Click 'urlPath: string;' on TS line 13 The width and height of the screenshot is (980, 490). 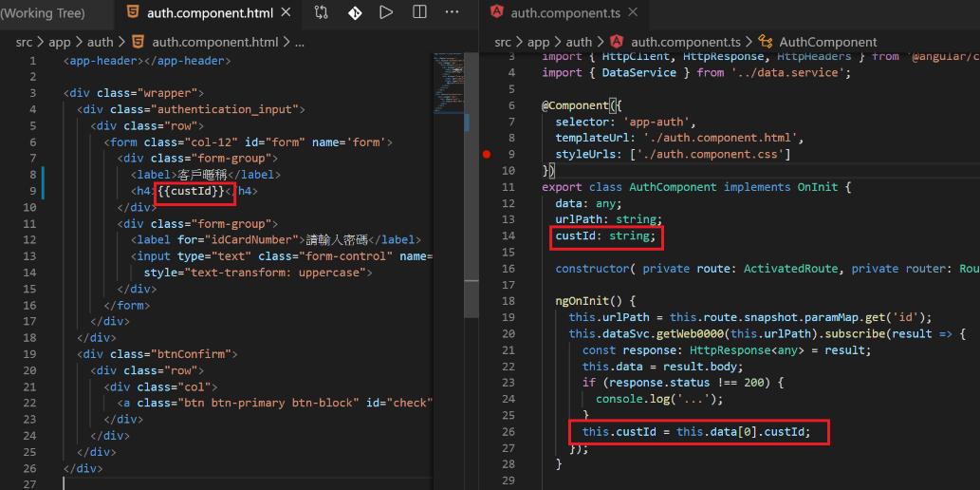[x=608, y=219]
